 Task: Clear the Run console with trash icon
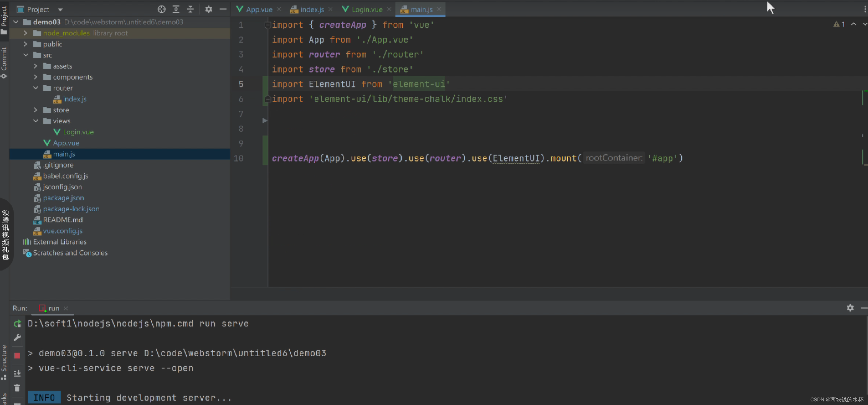click(x=17, y=388)
